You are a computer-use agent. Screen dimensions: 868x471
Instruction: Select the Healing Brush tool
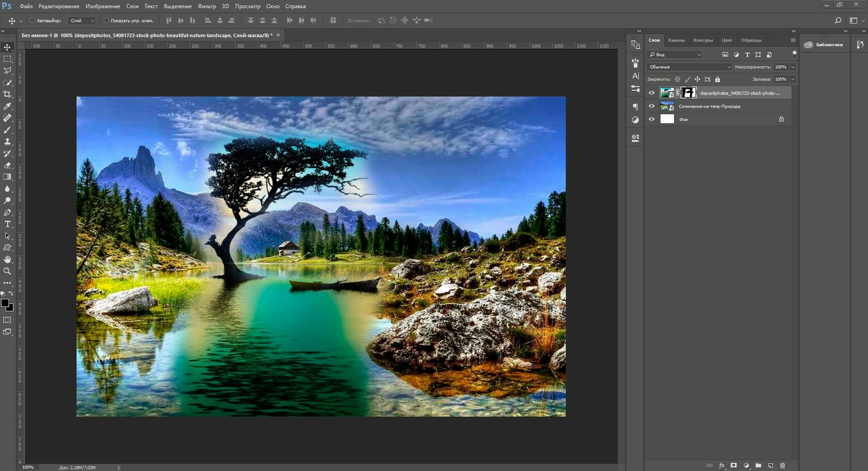click(x=7, y=118)
